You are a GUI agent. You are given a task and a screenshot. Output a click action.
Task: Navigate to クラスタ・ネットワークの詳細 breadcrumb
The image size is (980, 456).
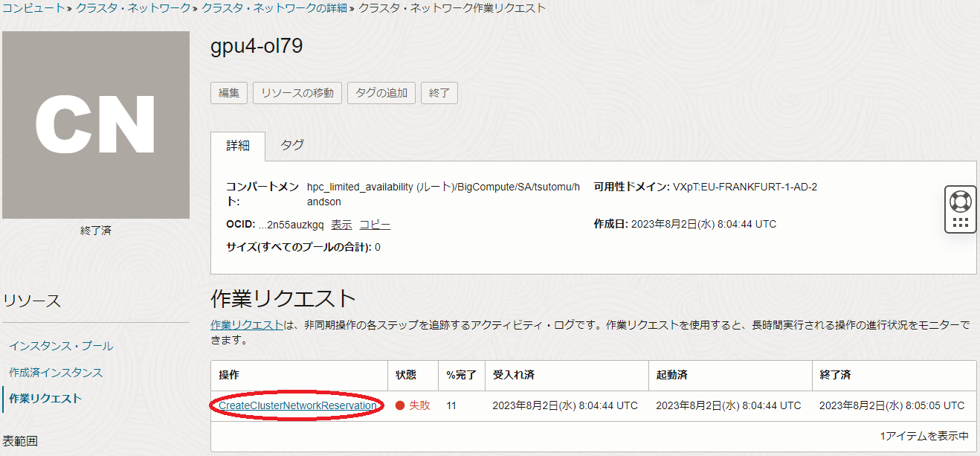(274, 8)
